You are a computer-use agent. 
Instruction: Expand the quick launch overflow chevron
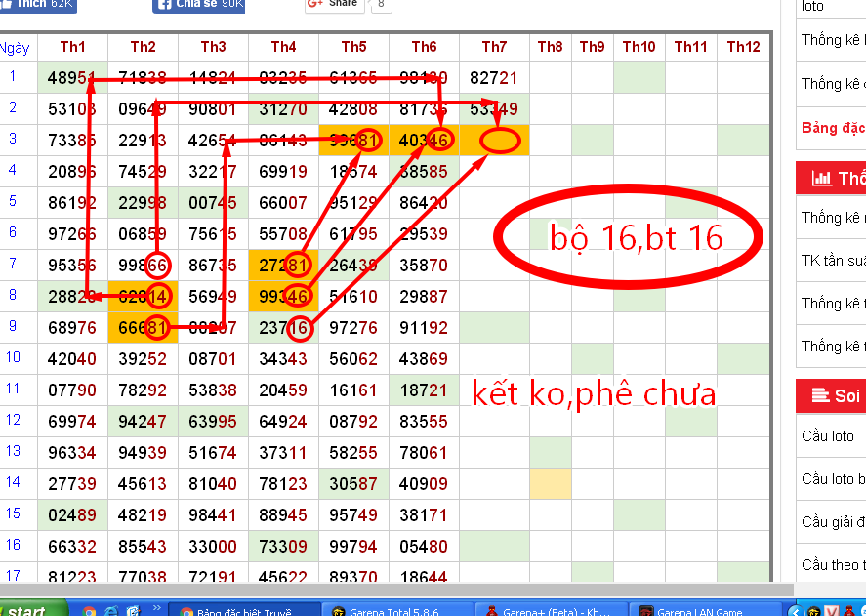[155, 610]
